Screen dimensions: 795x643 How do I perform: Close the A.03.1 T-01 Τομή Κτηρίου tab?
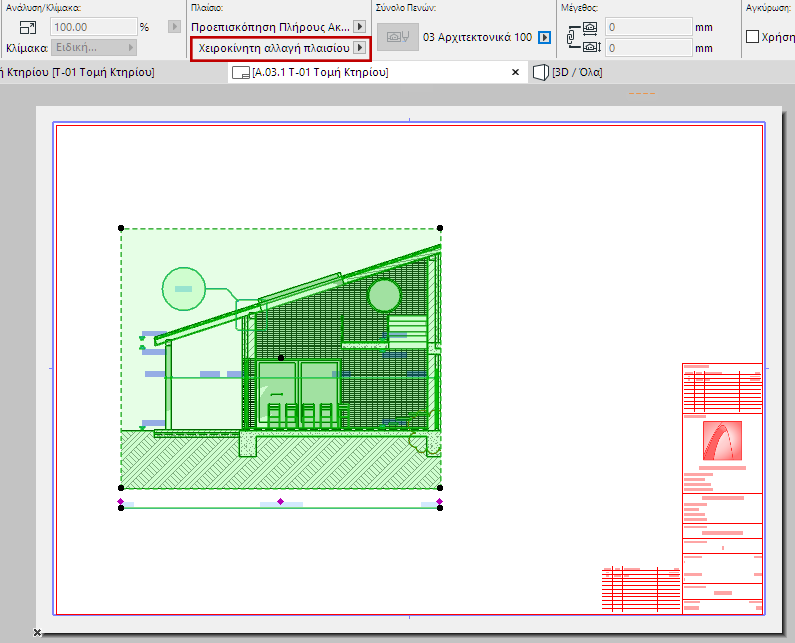516,73
